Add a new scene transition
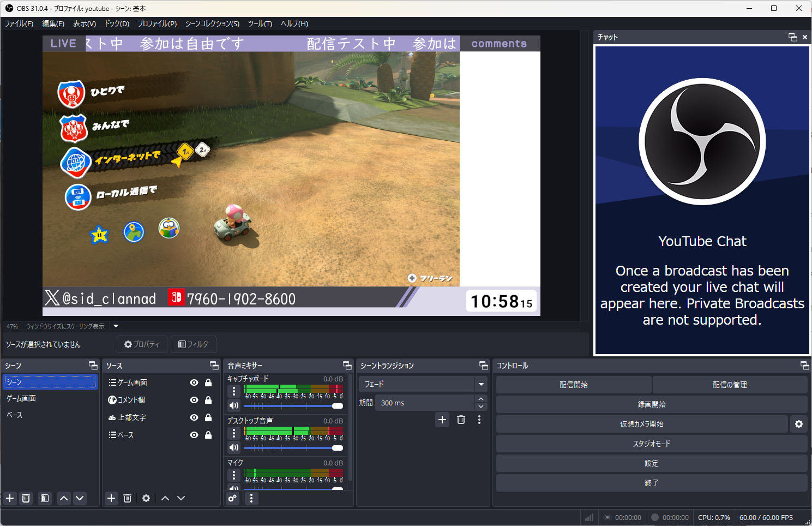 442,420
